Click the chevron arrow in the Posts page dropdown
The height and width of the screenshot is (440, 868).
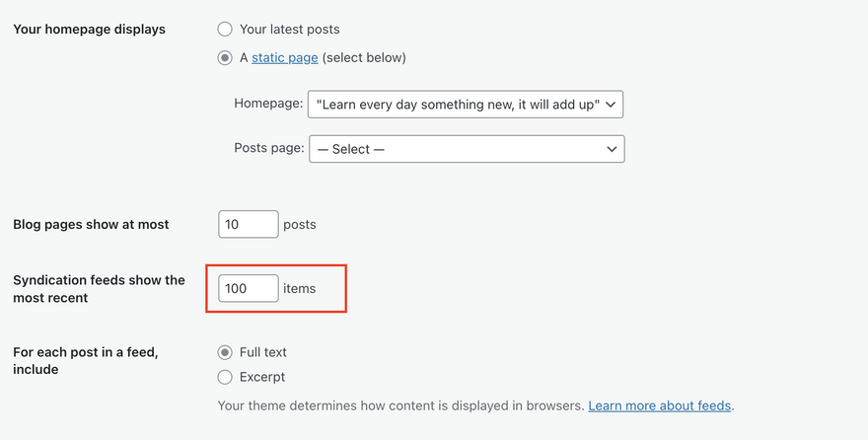pos(612,149)
